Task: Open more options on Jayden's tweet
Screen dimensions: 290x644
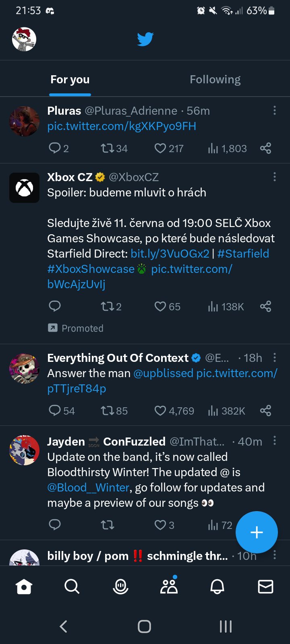Action: (275, 441)
